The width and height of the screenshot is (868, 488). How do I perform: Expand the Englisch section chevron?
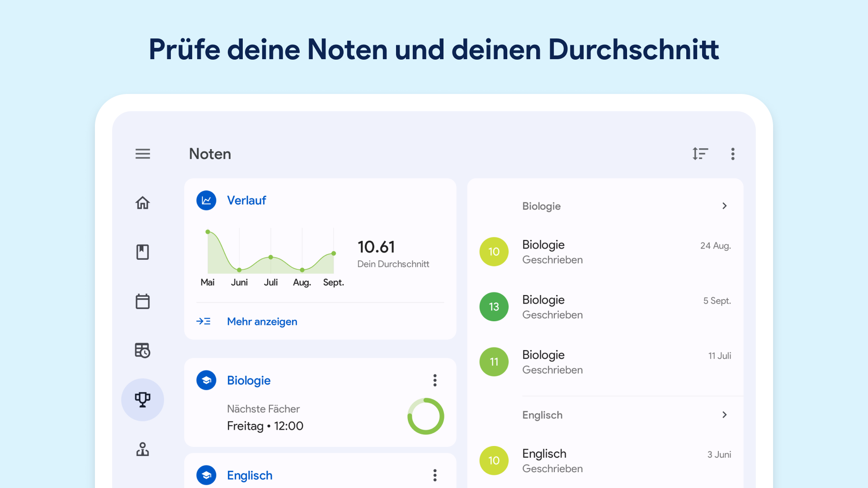pos(724,415)
